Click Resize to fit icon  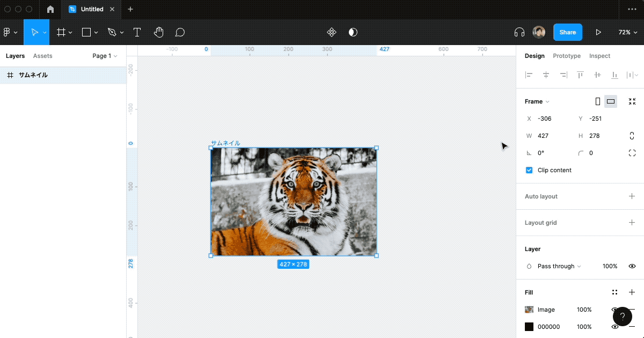coord(632,101)
